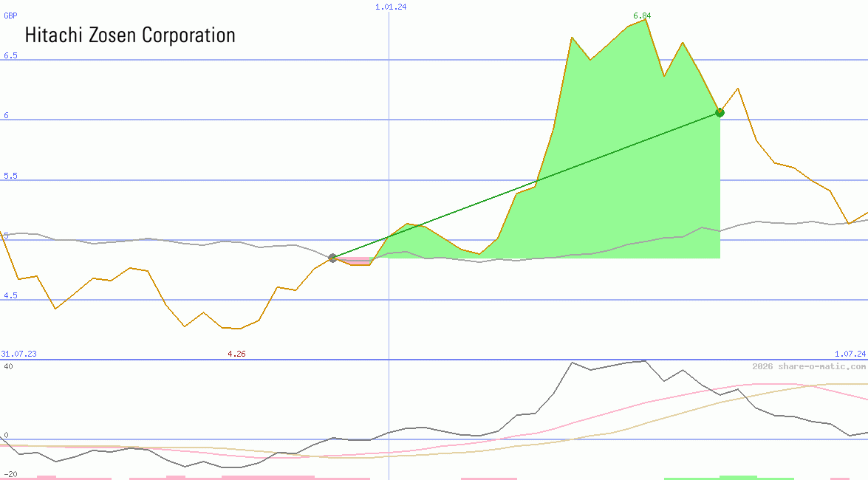Click the 4.5 price axis label

(x=10, y=295)
